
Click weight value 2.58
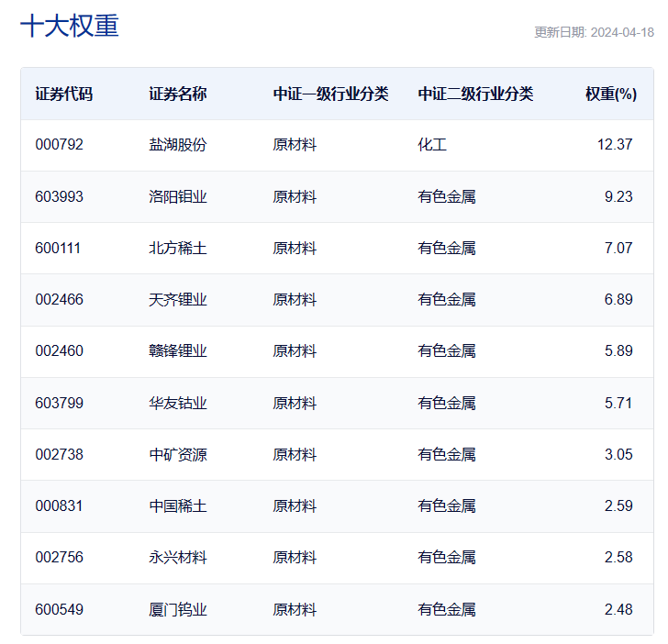618,558
